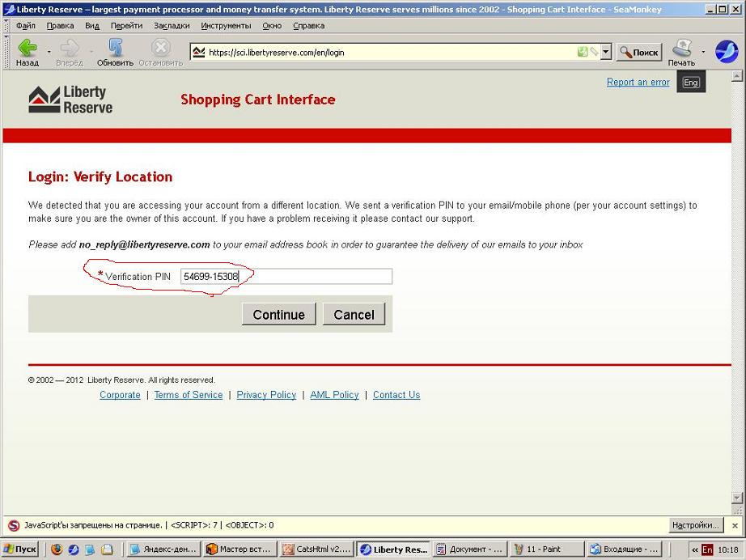Expand hidden tray icons chevron
746x560 pixels.
pyautogui.click(x=694, y=549)
